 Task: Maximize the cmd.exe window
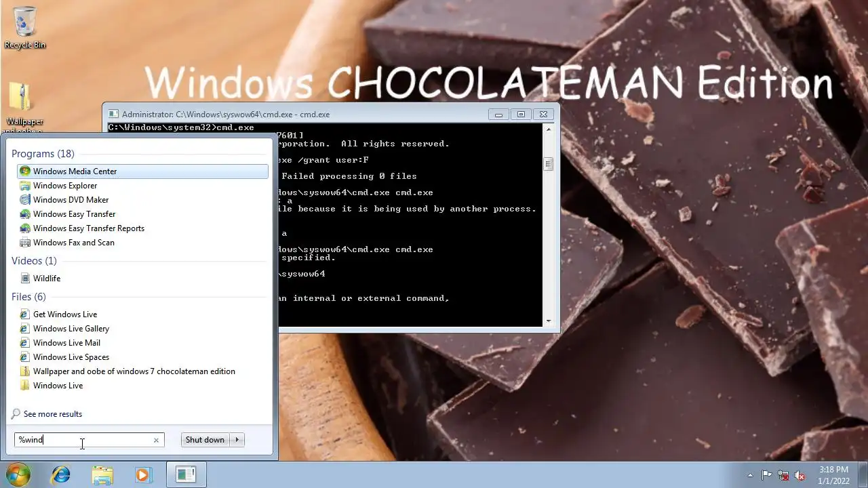(521, 115)
